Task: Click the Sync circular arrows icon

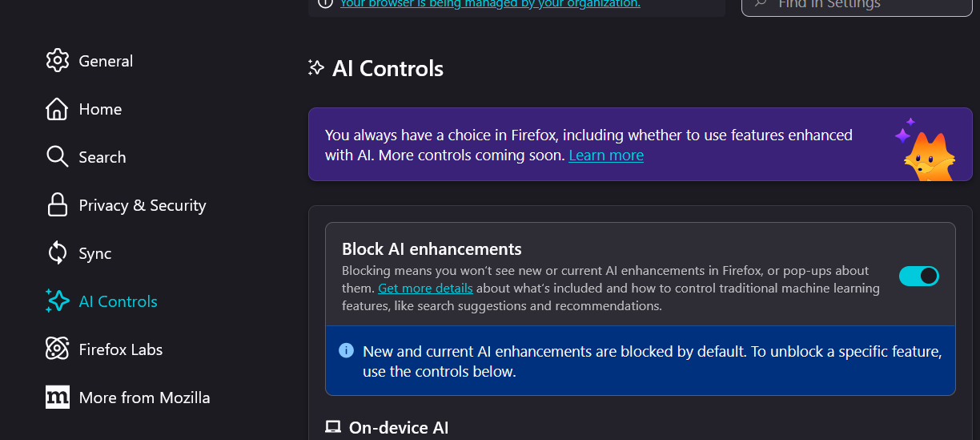Action: (x=58, y=253)
